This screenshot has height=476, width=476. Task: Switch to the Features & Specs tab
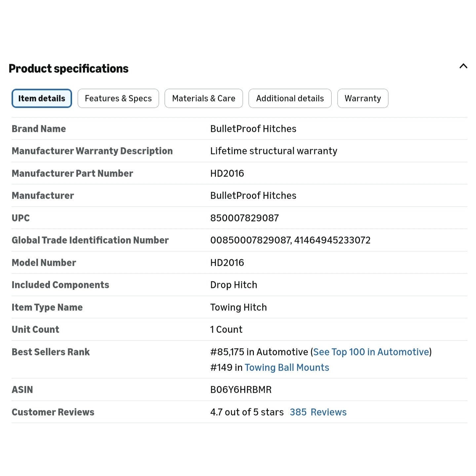[x=118, y=98]
